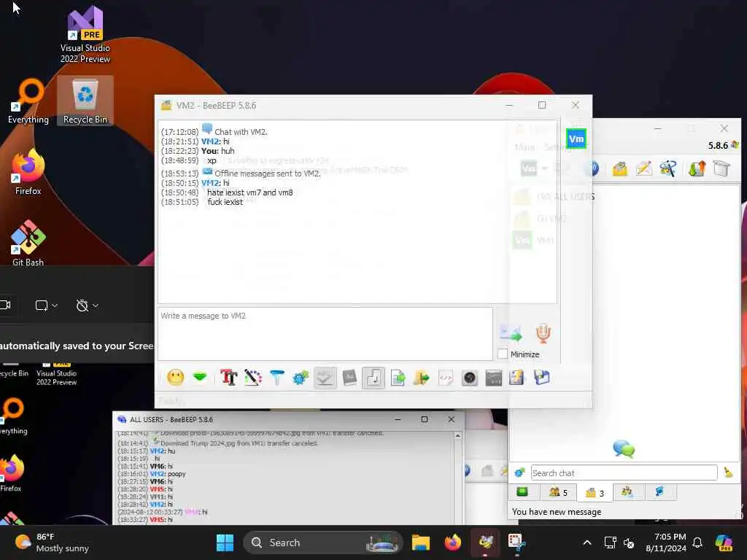Image resolution: width=747 pixels, height=560 pixels.
Task: Open Snipping Tool from the taskbar
Action: 516,542
